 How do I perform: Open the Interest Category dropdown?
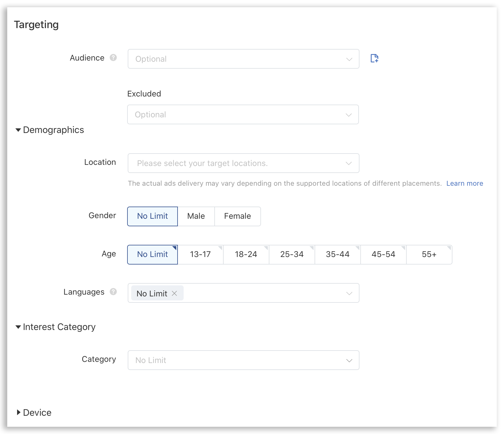pos(243,360)
